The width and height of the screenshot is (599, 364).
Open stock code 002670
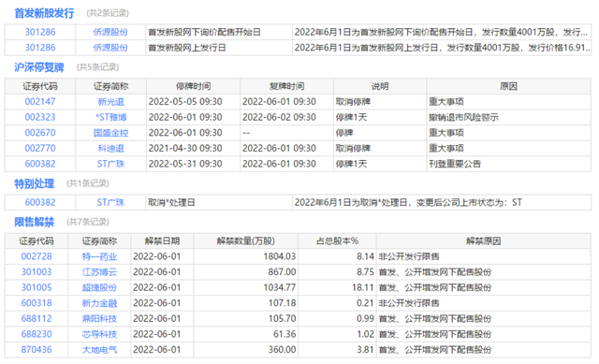pos(40,133)
